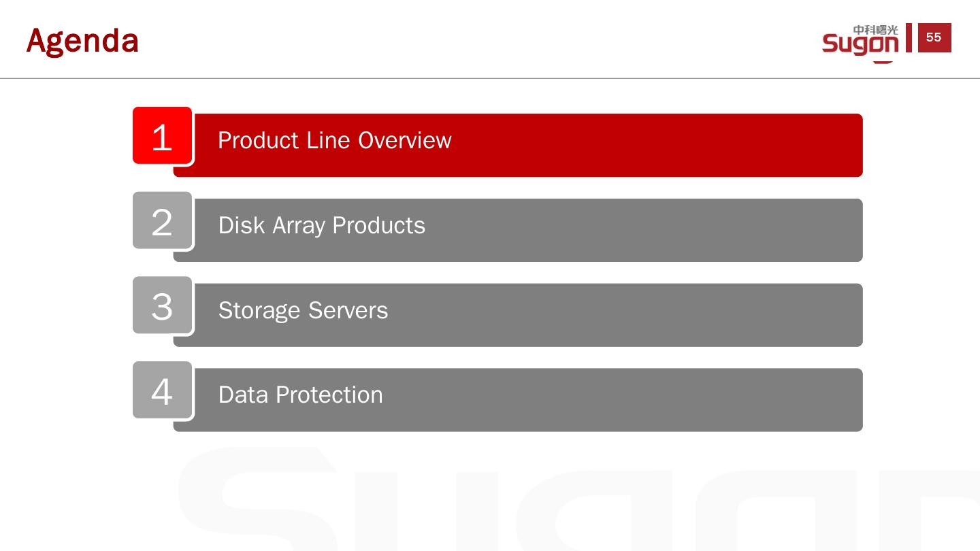Image resolution: width=980 pixels, height=551 pixels.
Task: Click the red Sugon logo wordmark
Action: tap(860, 44)
